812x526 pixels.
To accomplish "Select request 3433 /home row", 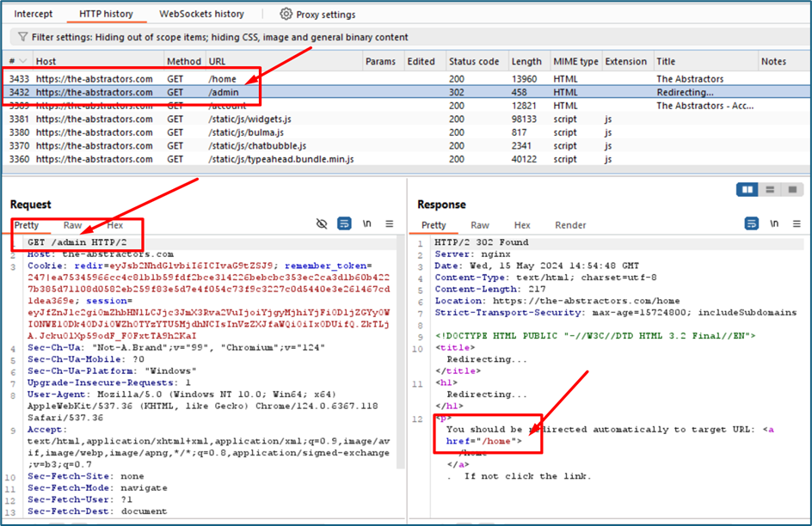I will coord(407,78).
